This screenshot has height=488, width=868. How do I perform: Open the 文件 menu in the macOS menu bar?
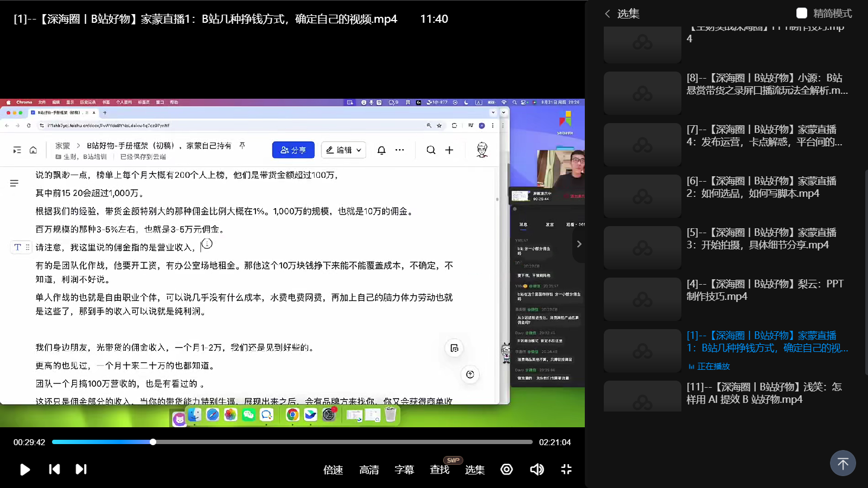pos(42,101)
